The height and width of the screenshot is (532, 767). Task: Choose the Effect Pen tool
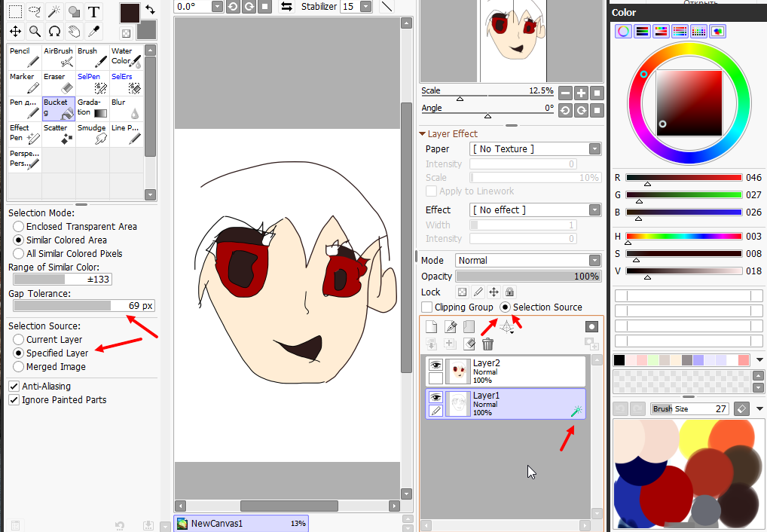pos(25,134)
